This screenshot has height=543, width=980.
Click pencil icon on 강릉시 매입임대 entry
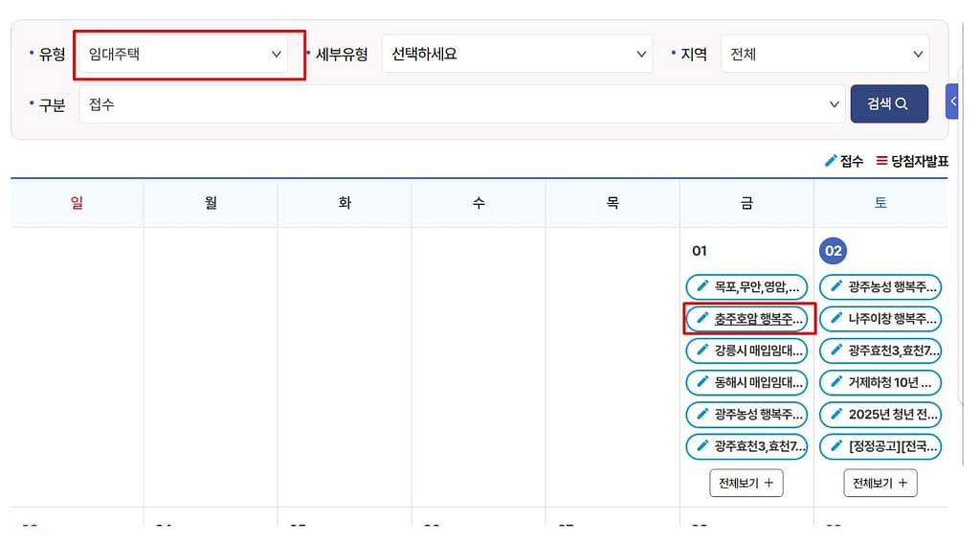702,351
